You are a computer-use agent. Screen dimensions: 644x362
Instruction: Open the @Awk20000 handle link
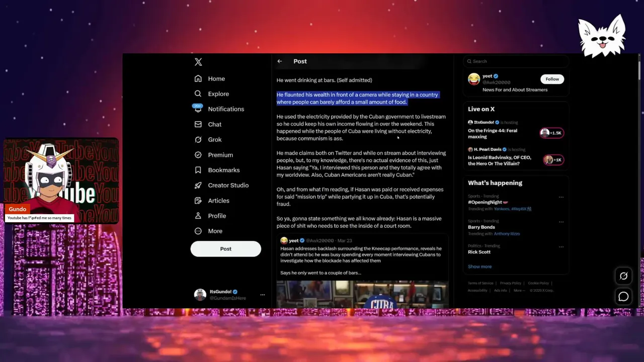click(x=497, y=82)
